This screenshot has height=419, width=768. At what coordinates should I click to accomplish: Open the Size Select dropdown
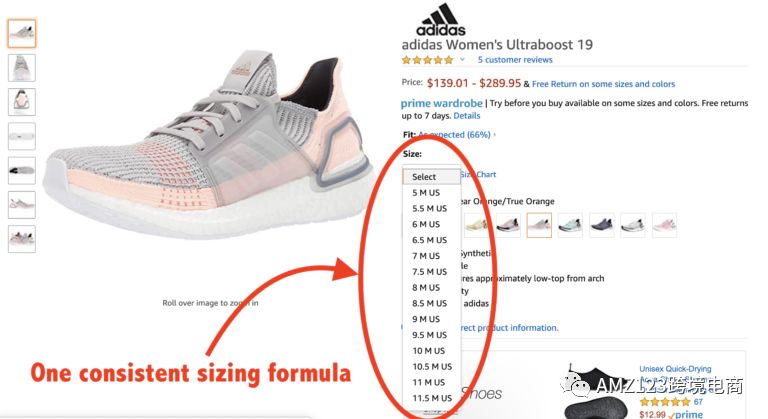[431, 176]
